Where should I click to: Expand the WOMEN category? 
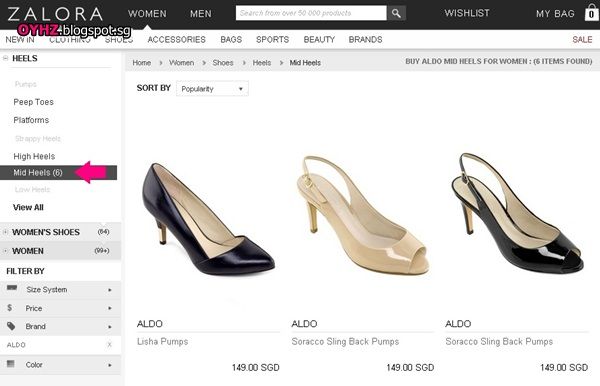point(5,251)
